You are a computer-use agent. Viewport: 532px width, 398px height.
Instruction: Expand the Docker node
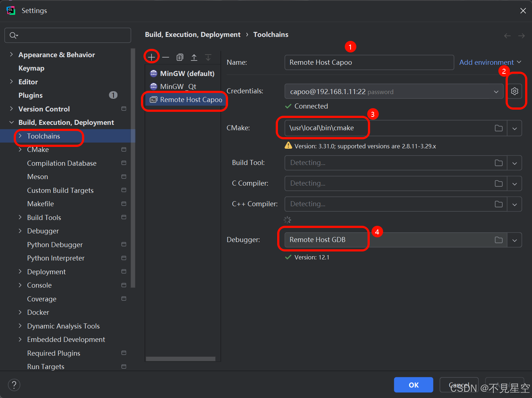pos(20,312)
